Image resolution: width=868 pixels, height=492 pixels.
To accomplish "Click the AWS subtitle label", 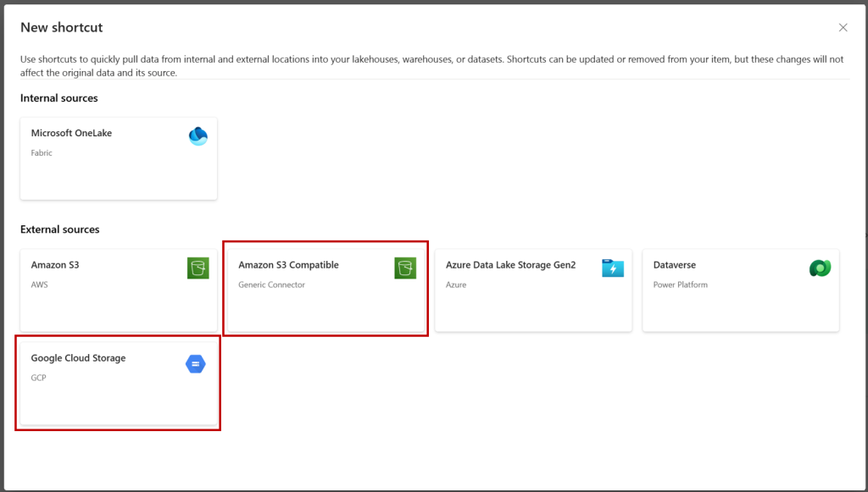I will tap(39, 285).
